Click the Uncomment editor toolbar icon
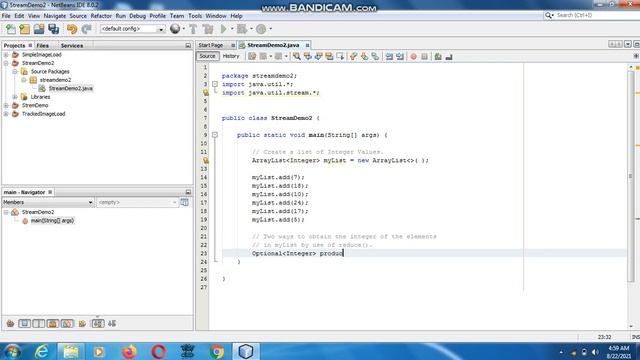The image size is (640, 360). coord(449,56)
